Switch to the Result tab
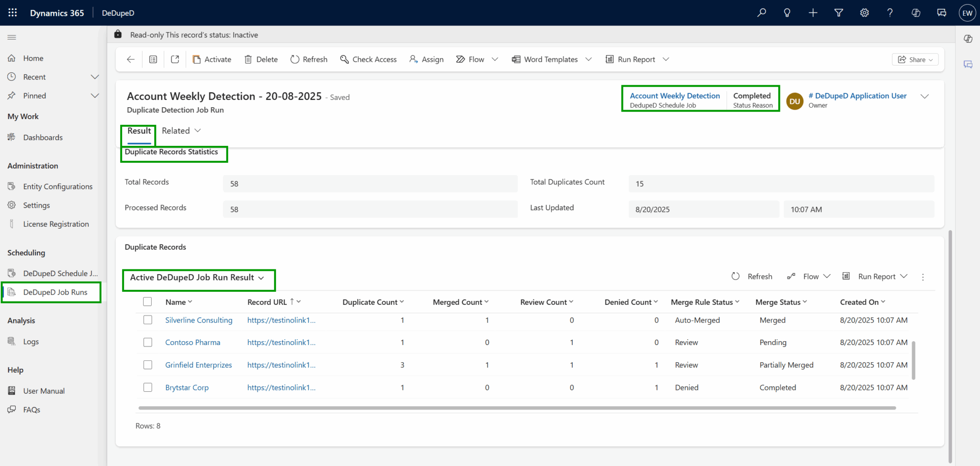This screenshot has width=980, height=466. tap(138, 130)
